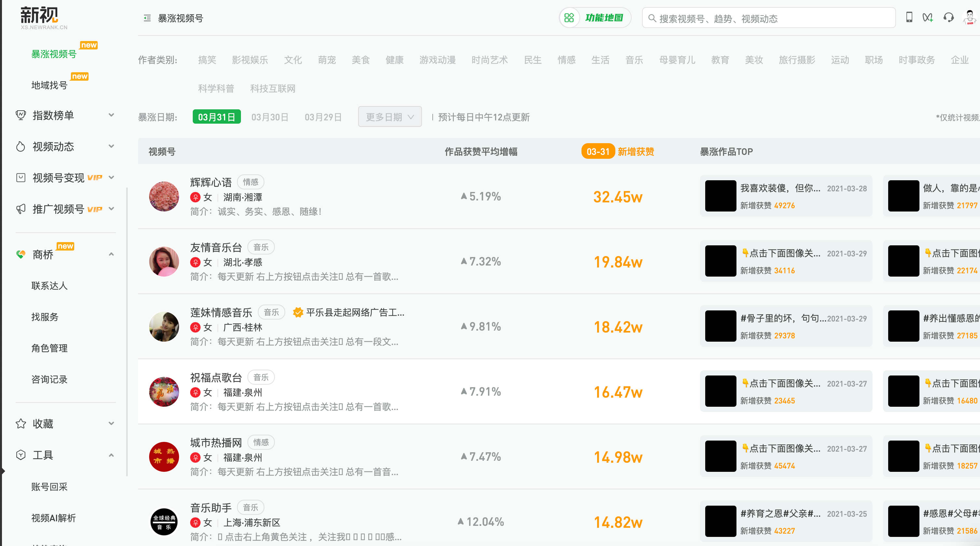Click the sidebar collapse menu icon
The height and width of the screenshot is (546, 980).
pyautogui.click(x=147, y=18)
